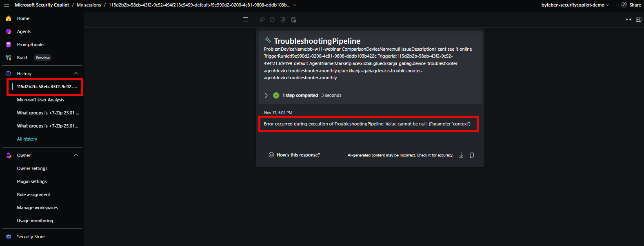Screen dimensions: 644x246
Task: Go to Promptbooks in sidebar
Action: tap(31, 45)
